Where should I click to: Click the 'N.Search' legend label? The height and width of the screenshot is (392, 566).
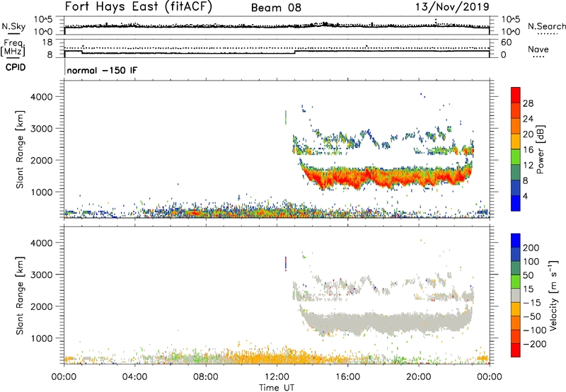[x=546, y=26]
